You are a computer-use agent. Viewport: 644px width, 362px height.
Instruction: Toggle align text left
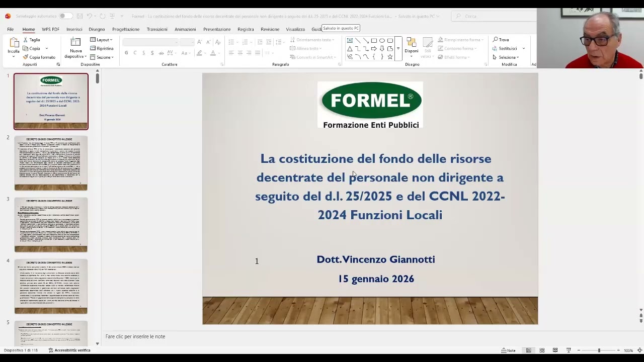(231, 53)
